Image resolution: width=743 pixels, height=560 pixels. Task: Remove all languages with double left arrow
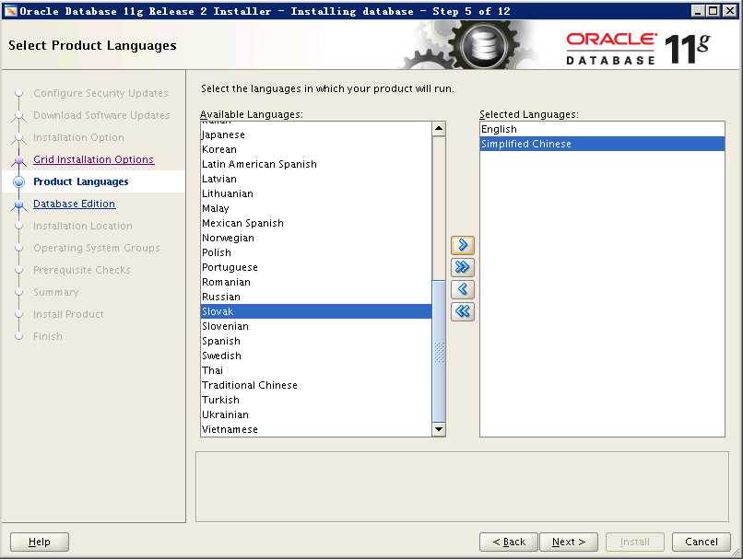pos(463,311)
